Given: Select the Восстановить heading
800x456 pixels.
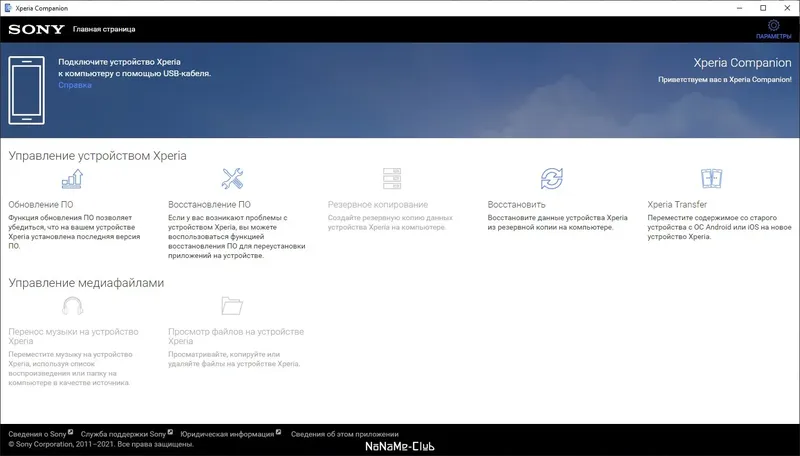Looking at the screenshot, I should 516,205.
